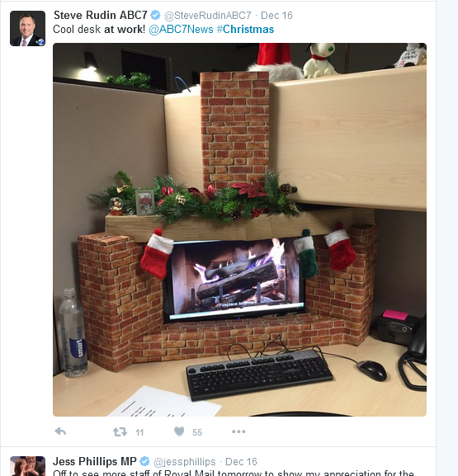View the retweet count of 11
The width and height of the screenshot is (458, 476).
(139, 432)
